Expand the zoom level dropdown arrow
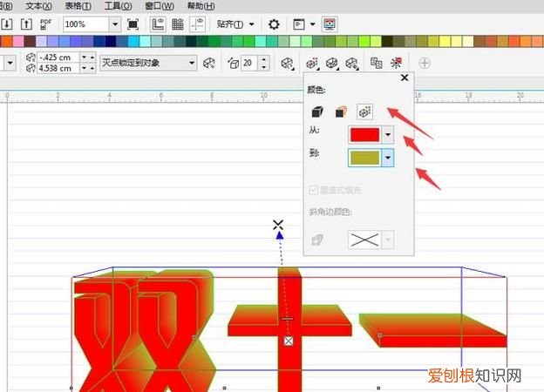 pos(115,24)
